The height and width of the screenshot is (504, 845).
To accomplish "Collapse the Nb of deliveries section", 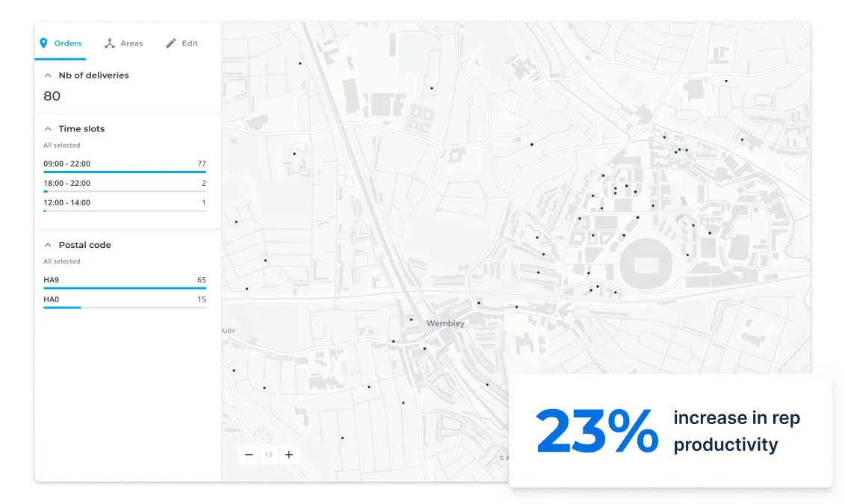I will point(48,75).
